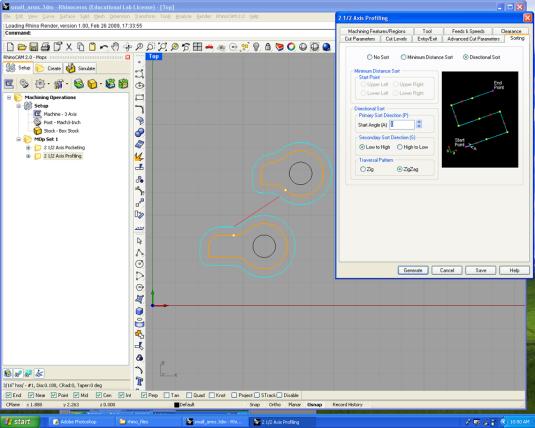Open the Create tab in RhinoCAM panel
This screenshot has width=535, height=428.
pyautogui.click(x=49, y=68)
